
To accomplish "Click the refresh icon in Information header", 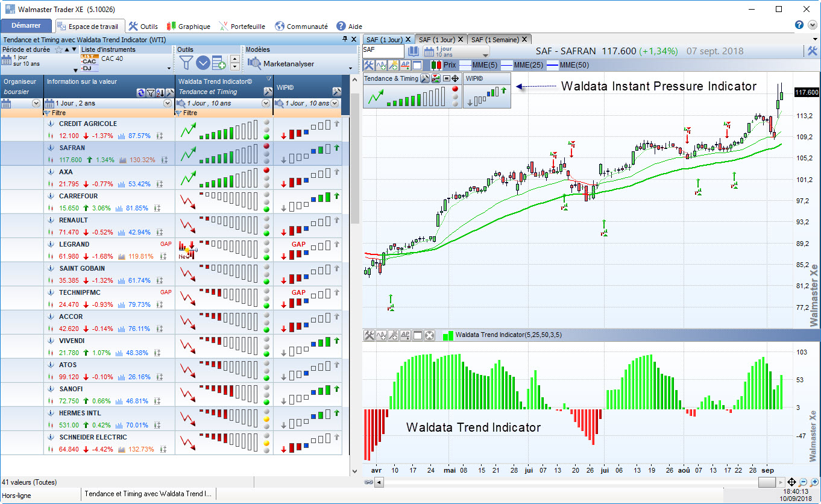I will point(141,92).
